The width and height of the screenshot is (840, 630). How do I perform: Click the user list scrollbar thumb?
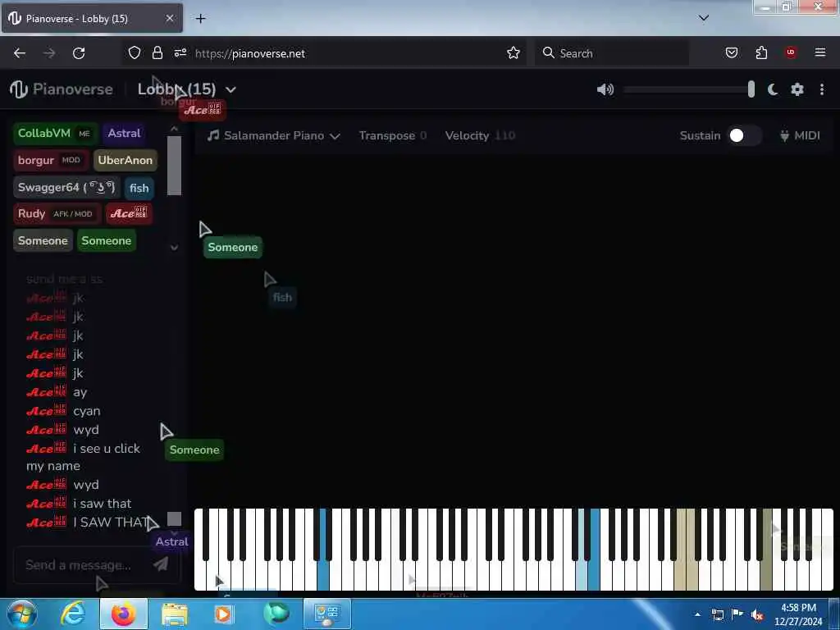pyautogui.click(x=174, y=166)
